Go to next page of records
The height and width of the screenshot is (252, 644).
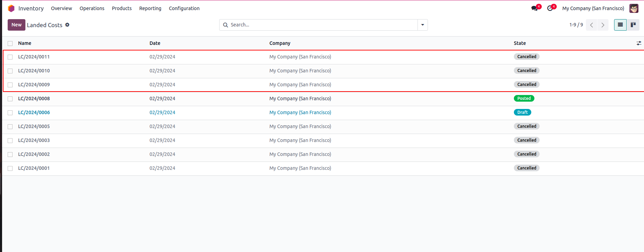[603, 25]
